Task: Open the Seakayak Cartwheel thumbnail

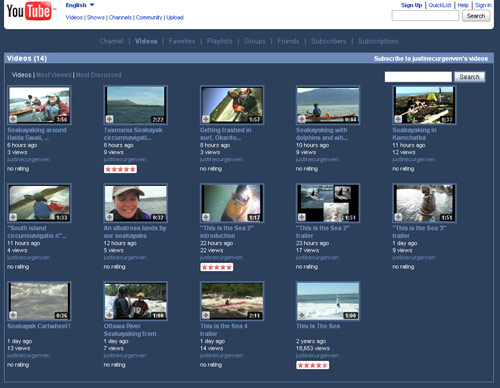Action: pos(39,301)
